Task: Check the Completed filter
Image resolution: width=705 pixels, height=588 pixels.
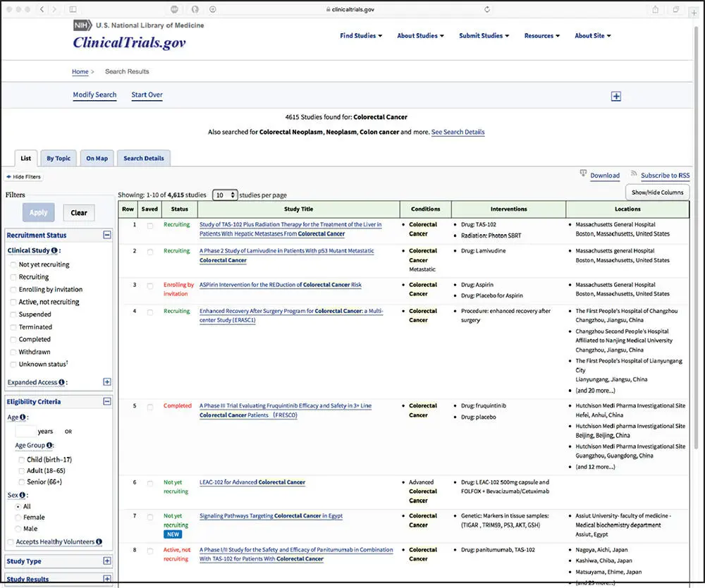Action: point(13,340)
